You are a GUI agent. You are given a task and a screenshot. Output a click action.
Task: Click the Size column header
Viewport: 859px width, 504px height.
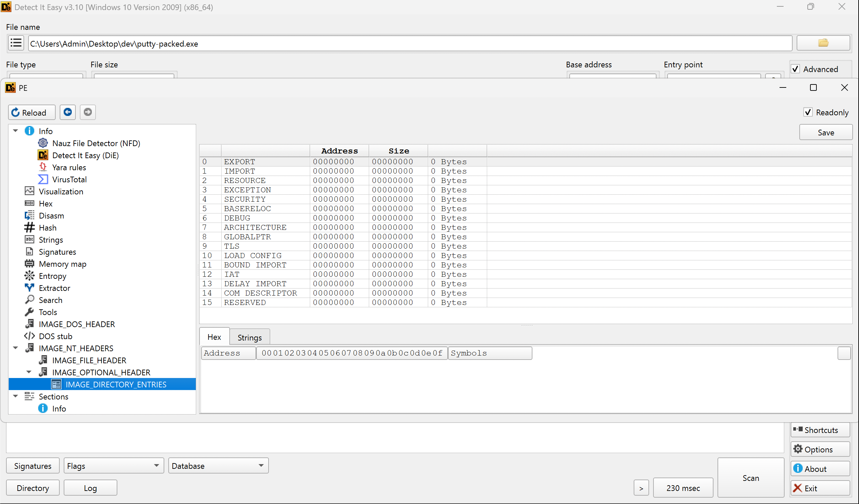coord(398,150)
